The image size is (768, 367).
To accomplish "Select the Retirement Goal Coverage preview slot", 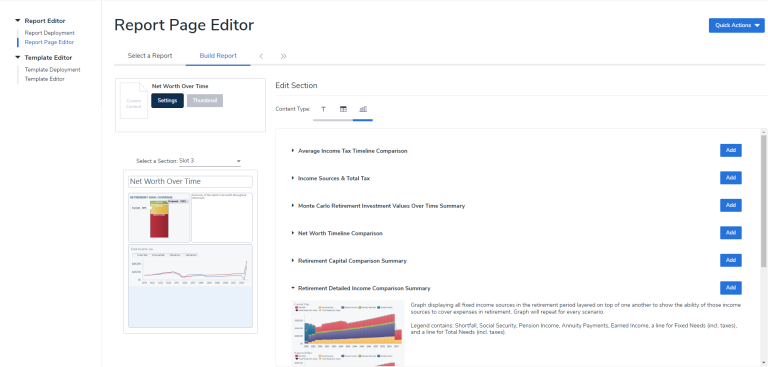I will (159, 218).
